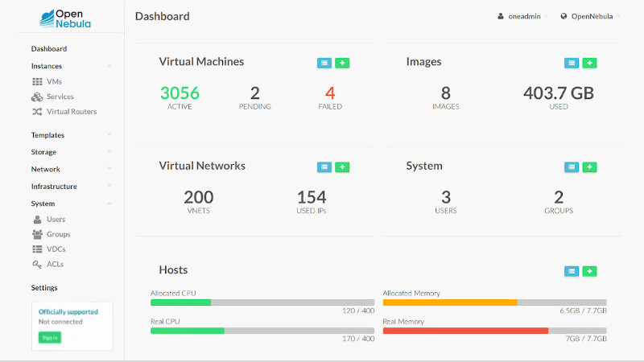The height and width of the screenshot is (362, 644).
Task: Open Settings in the sidebar
Action: point(44,288)
